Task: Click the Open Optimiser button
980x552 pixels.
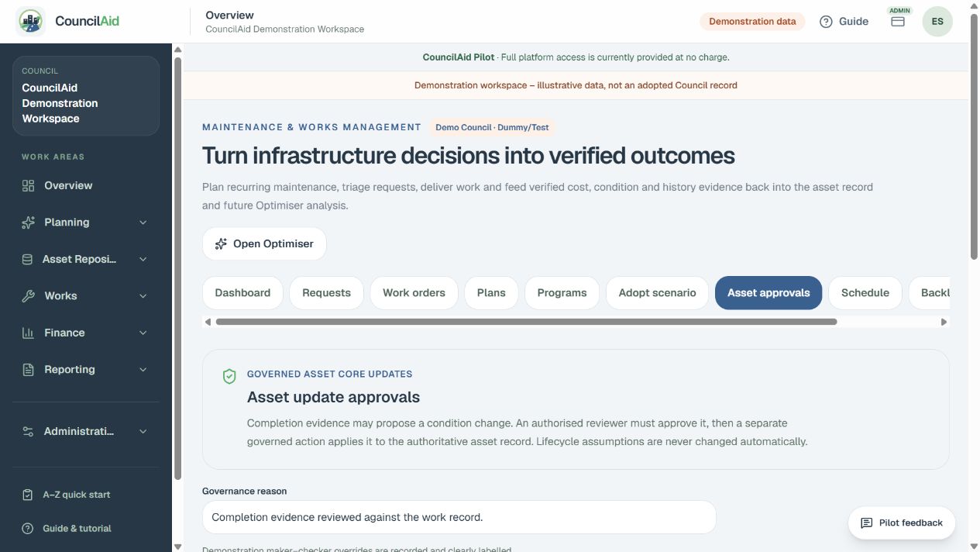Action: (x=264, y=243)
